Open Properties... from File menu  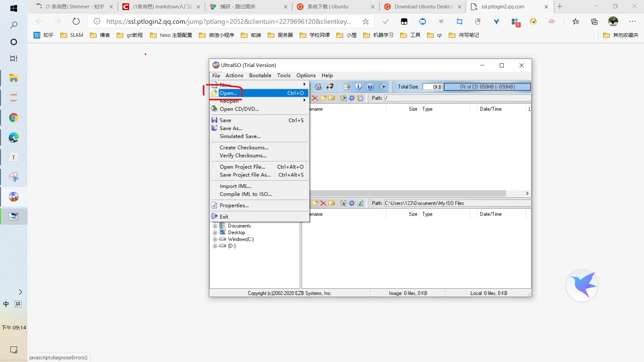[x=259, y=205]
